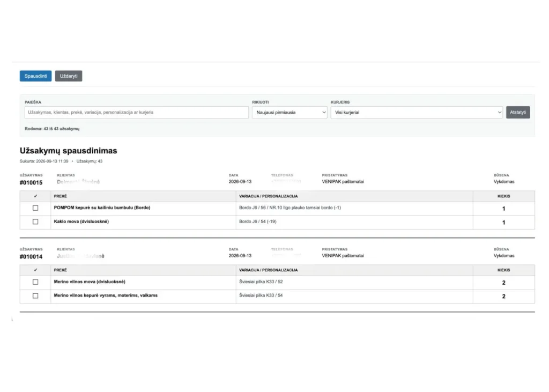Viewport: 549px width, 392px height.
Task: Click 'Sukurta: 2026-09-13 11:39' timestamp
Action: pyautogui.click(x=44, y=161)
